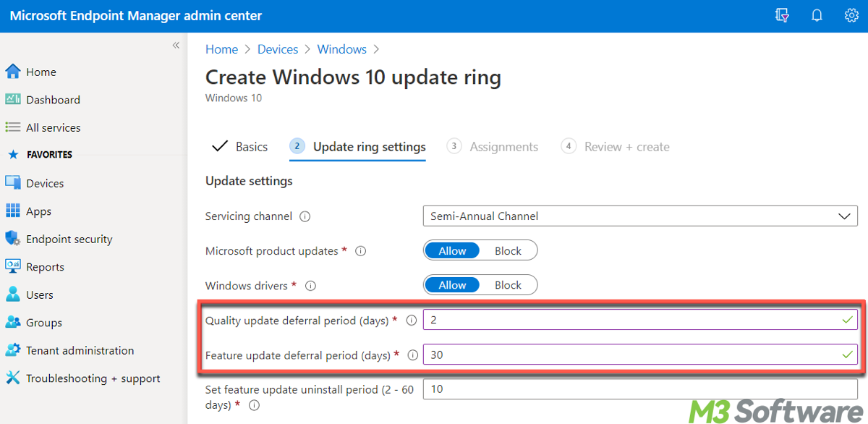Show info for Quality update deferral period

[x=412, y=320]
